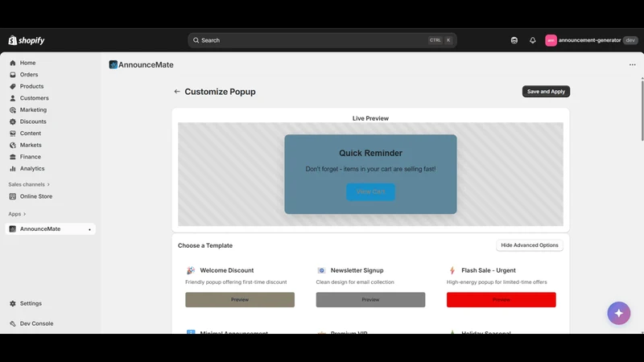Click the pink store avatar
The height and width of the screenshot is (362, 644).
(551, 40)
